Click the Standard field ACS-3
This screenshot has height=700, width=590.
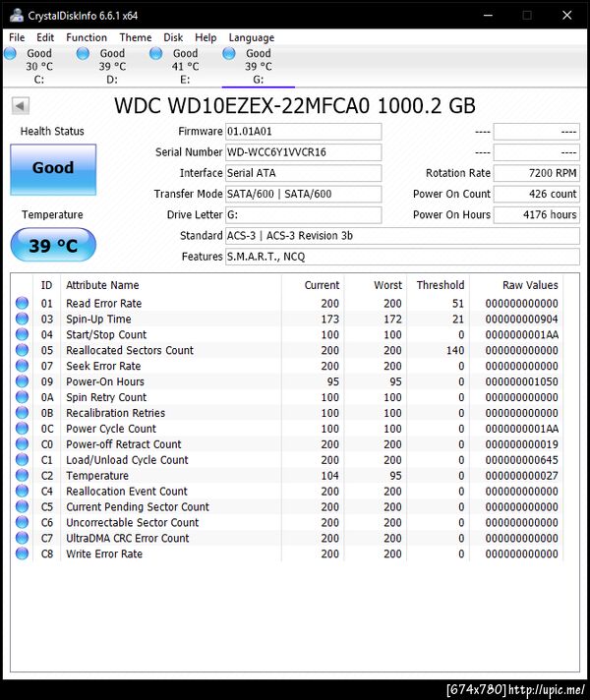(402, 236)
